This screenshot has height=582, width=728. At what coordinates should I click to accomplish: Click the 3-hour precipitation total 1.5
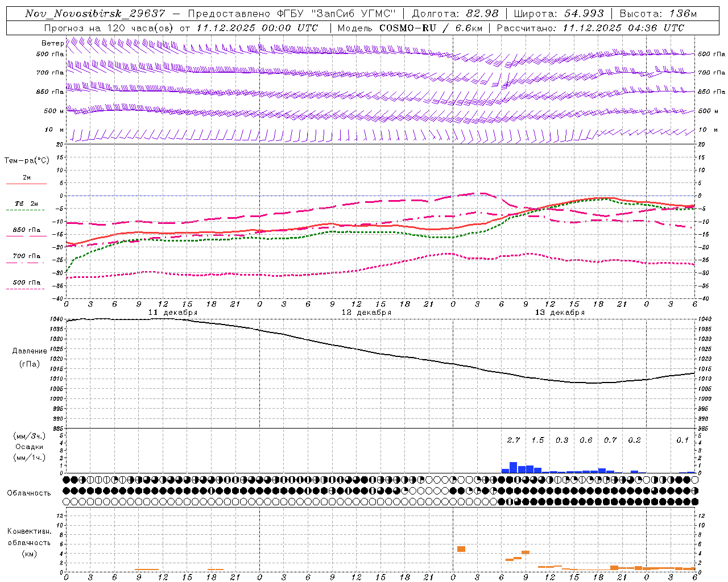point(537,440)
